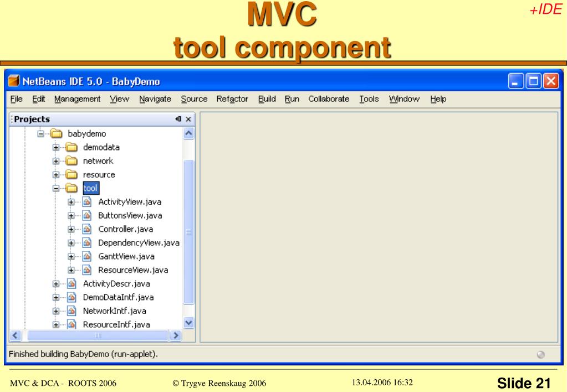Expand DemoDataIntf.java node

point(56,298)
